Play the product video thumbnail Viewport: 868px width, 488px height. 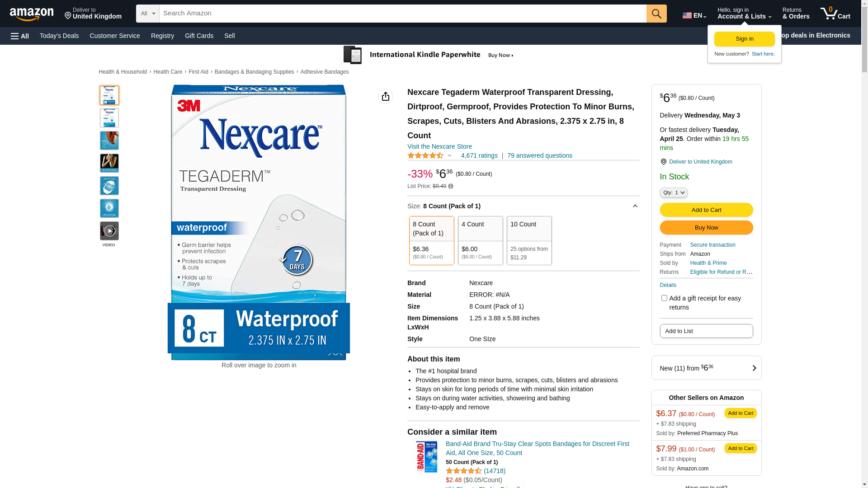click(109, 231)
